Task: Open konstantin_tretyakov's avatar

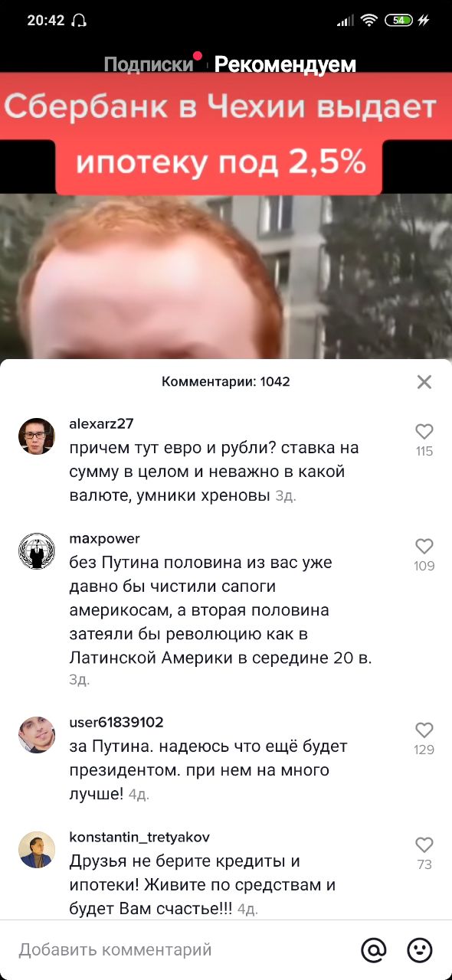Action: coord(37,850)
